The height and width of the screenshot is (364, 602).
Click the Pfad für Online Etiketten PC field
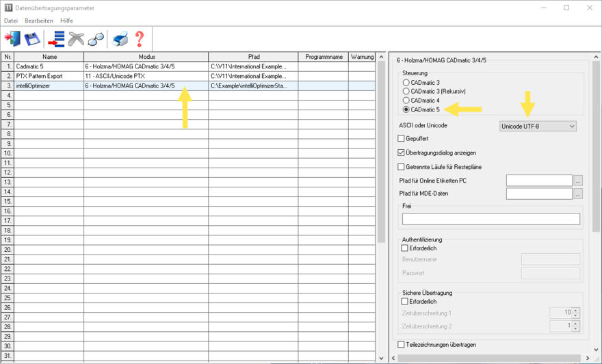(540, 181)
